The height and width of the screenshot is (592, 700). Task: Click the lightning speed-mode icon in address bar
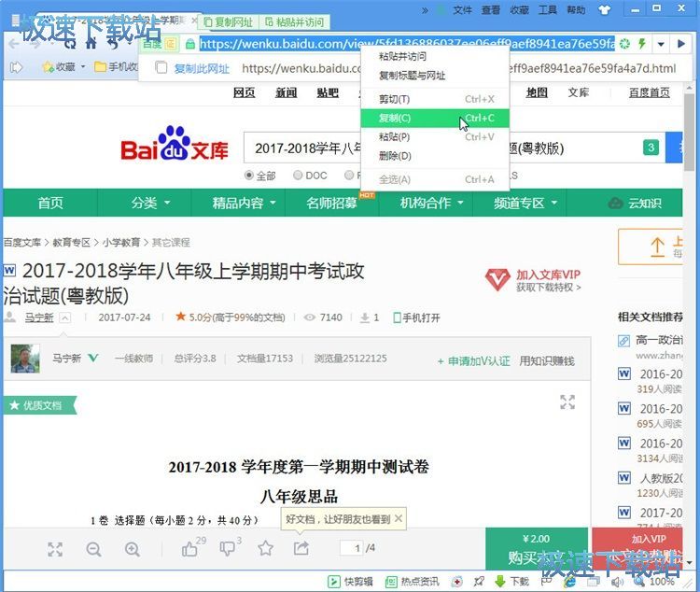[642, 43]
